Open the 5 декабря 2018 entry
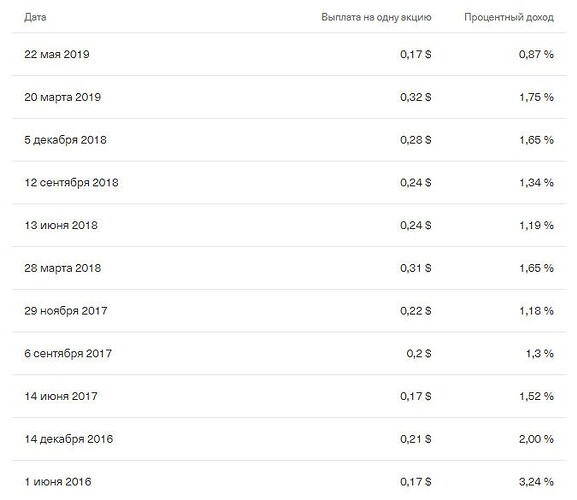 pyautogui.click(x=66, y=140)
